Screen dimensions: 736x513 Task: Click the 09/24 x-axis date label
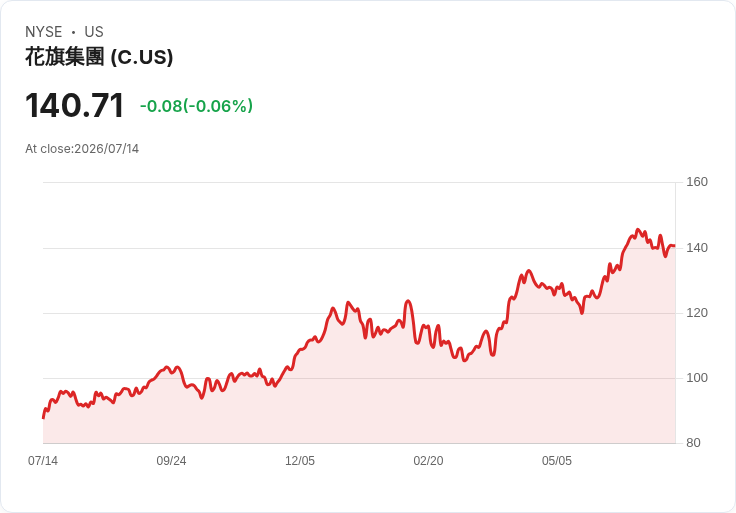[171, 460]
